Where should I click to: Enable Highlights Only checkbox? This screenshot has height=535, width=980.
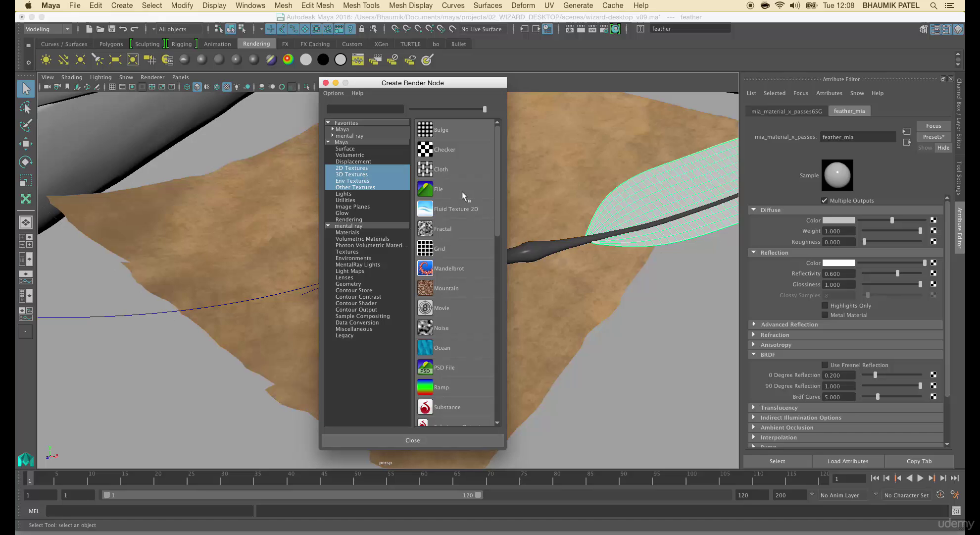point(825,305)
